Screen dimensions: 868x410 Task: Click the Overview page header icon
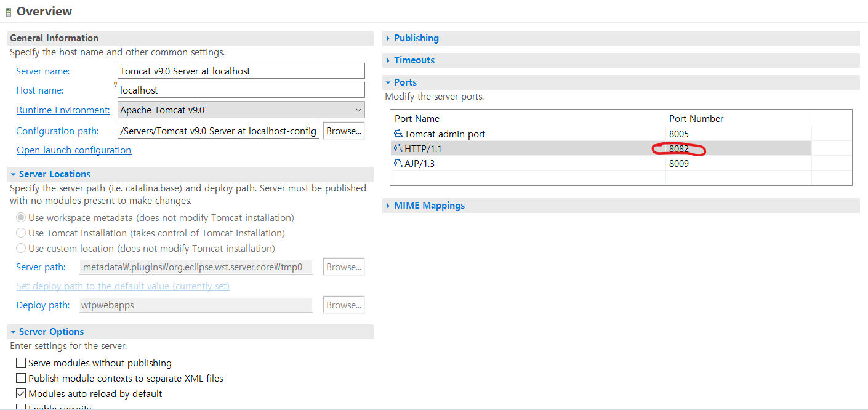[x=8, y=12]
